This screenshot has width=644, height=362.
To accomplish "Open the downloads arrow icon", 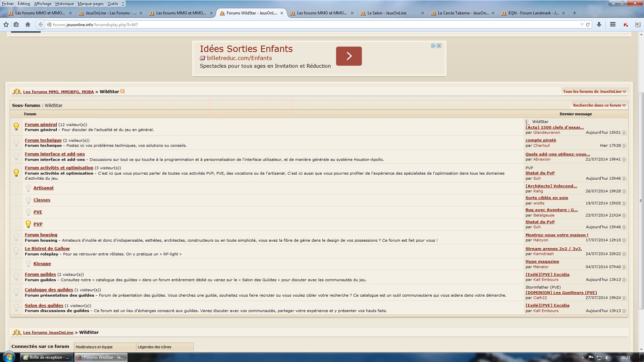I will (599, 24).
